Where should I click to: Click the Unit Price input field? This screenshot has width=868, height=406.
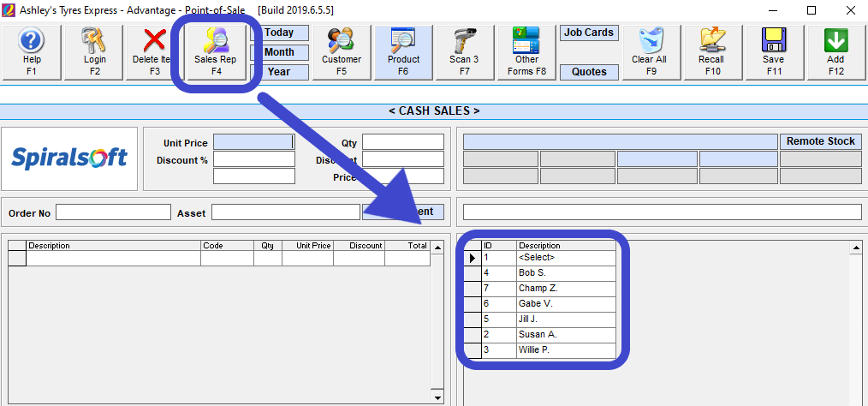click(x=254, y=142)
